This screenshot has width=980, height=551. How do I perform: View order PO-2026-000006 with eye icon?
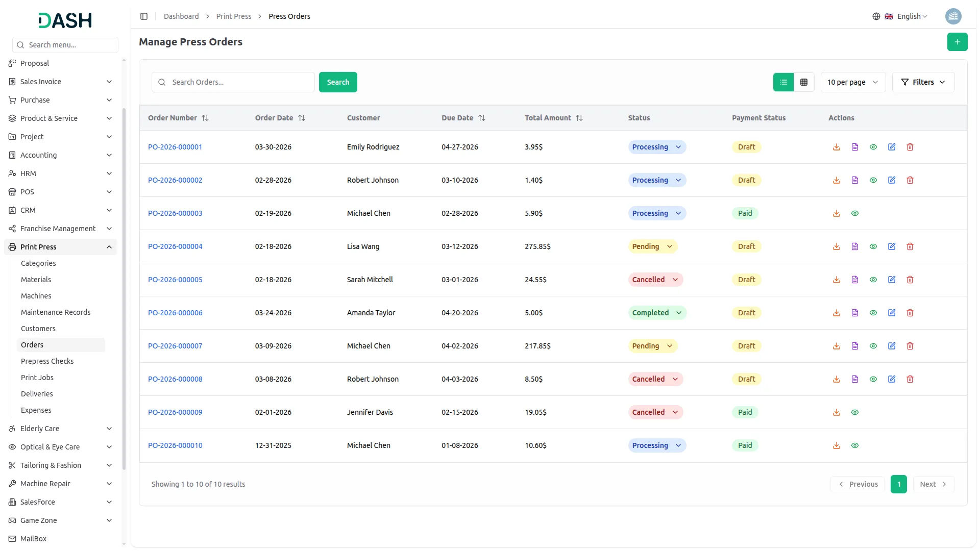pos(873,313)
